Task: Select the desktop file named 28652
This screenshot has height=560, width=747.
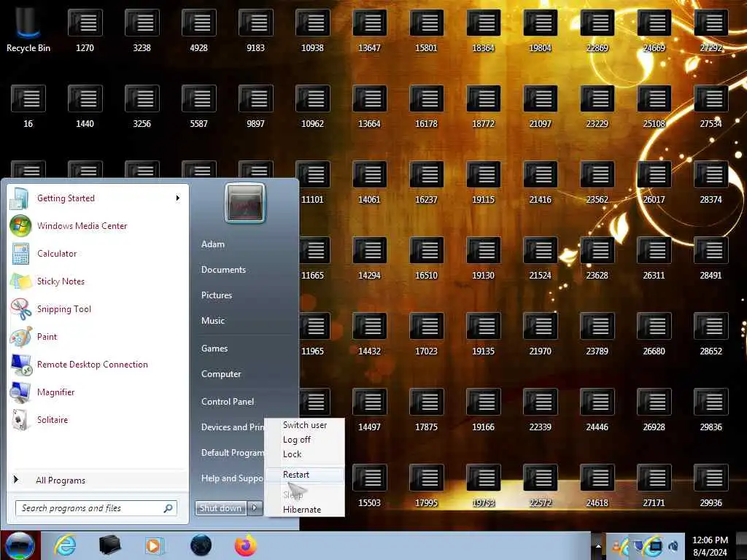Action: (711, 334)
